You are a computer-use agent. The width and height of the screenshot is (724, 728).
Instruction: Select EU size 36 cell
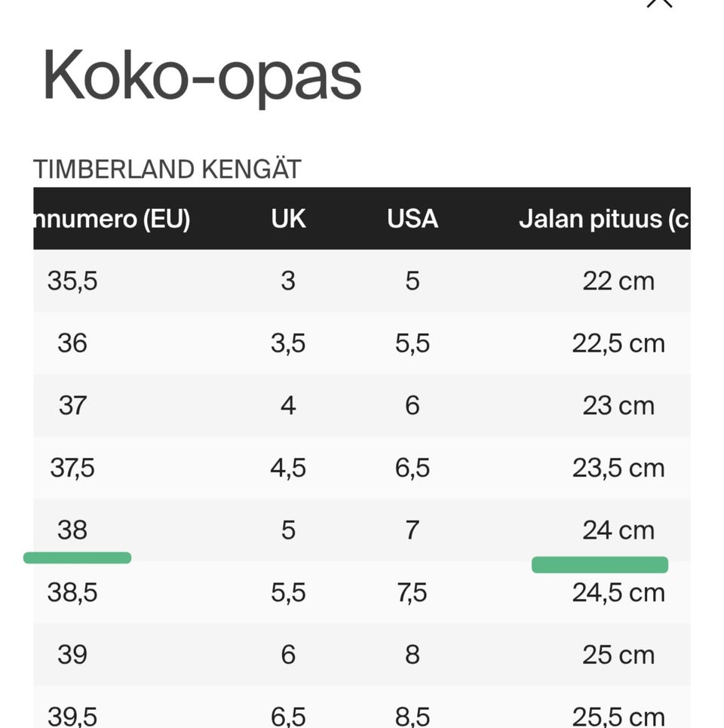pyautogui.click(x=72, y=344)
